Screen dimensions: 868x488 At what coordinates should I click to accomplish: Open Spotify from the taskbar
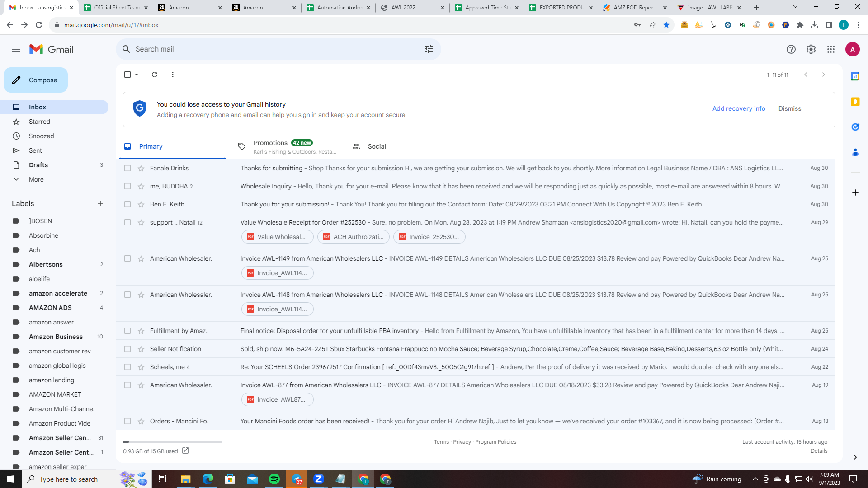pos(274,479)
